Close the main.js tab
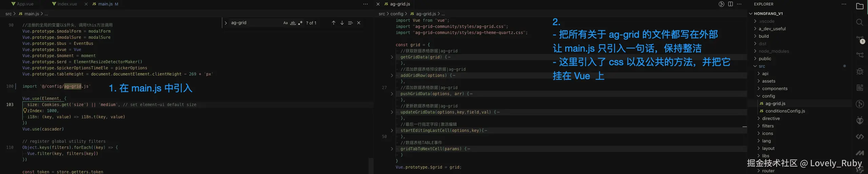The width and height of the screenshot is (868, 174). 86,4
